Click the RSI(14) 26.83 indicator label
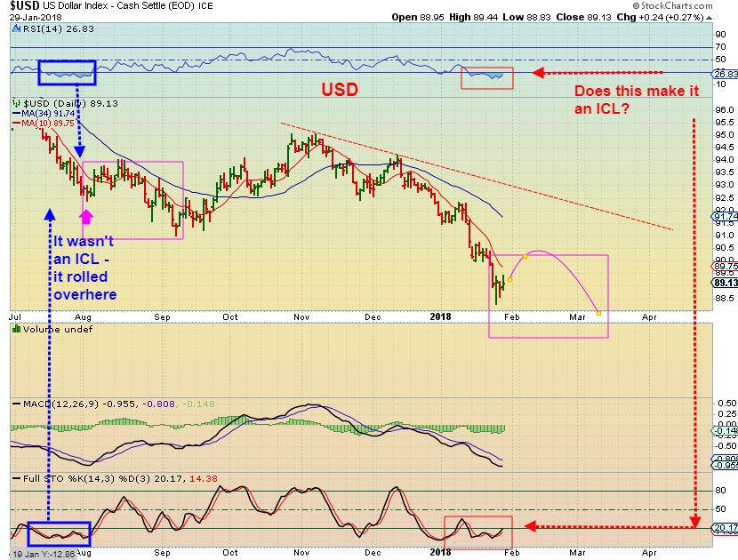 point(59,28)
